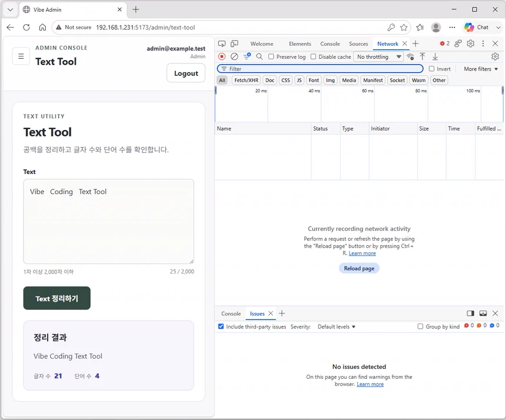Open browser Settings and more menu
Image resolution: width=506 pixels, height=420 pixels.
(452, 28)
